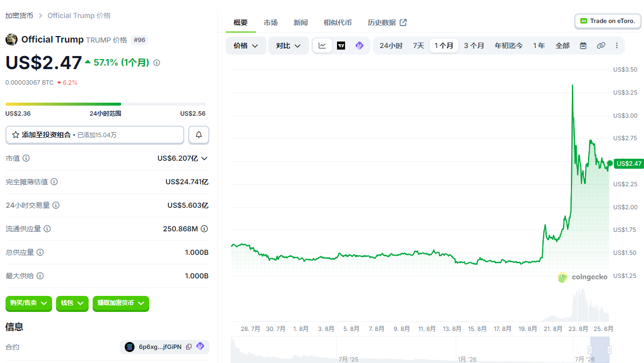Open the info tooltip beside 总供应量
This screenshot has height=363, width=644.
pos(40,252)
